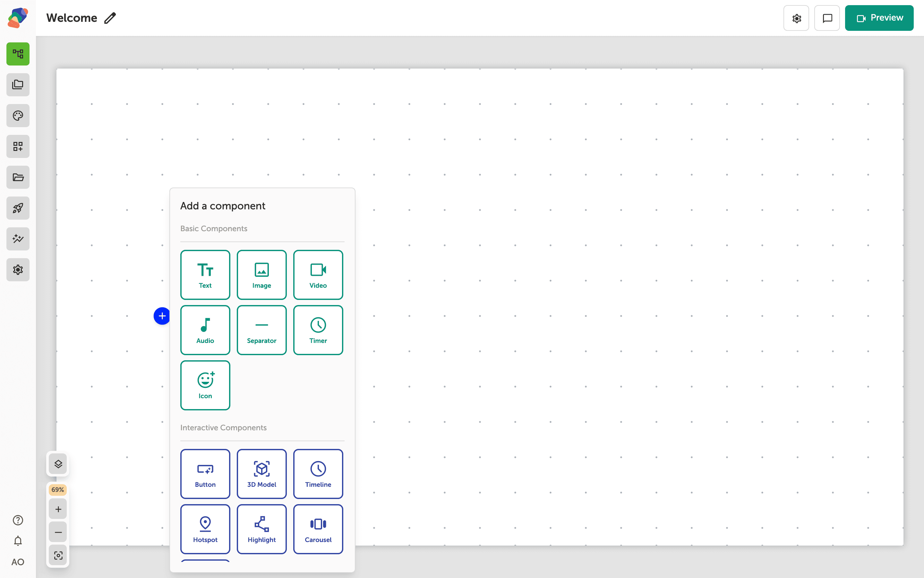Image resolution: width=924 pixels, height=578 pixels.
Task: Click the 69% zoom level badge
Action: point(58,490)
